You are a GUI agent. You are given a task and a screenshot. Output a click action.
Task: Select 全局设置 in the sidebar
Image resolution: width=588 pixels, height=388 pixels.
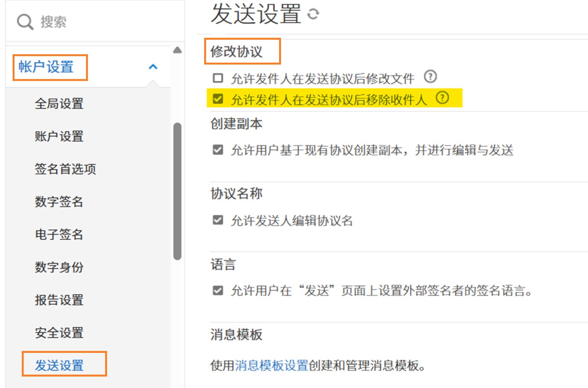click(x=59, y=103)
